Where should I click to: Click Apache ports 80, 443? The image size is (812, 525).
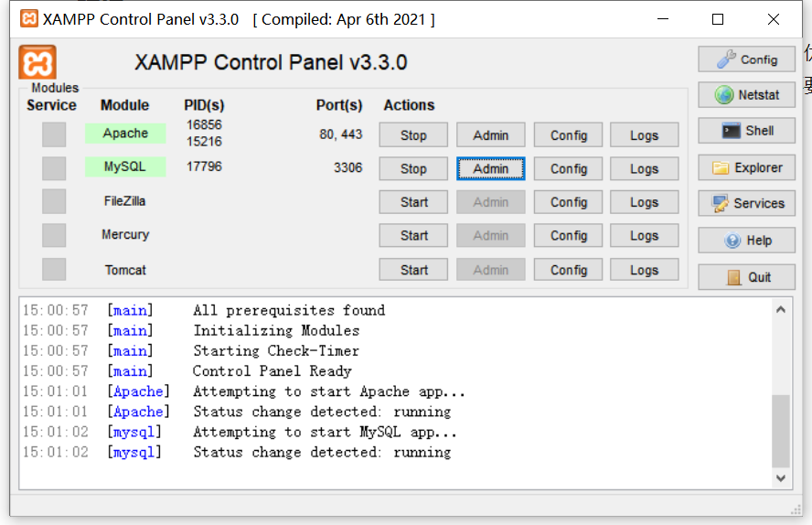coord(341,134)
